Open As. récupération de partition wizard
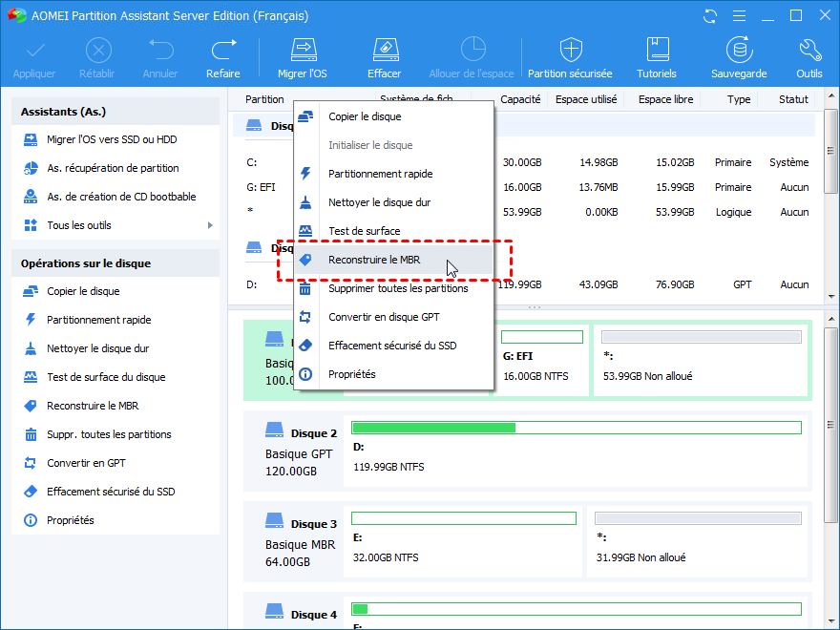 pyautogui.click(x=113, y=168)
